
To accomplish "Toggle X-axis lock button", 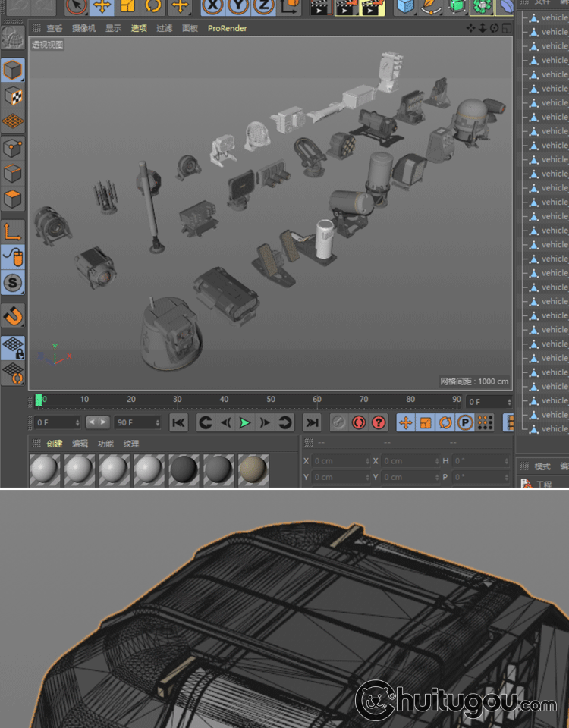I will [212, 6].
